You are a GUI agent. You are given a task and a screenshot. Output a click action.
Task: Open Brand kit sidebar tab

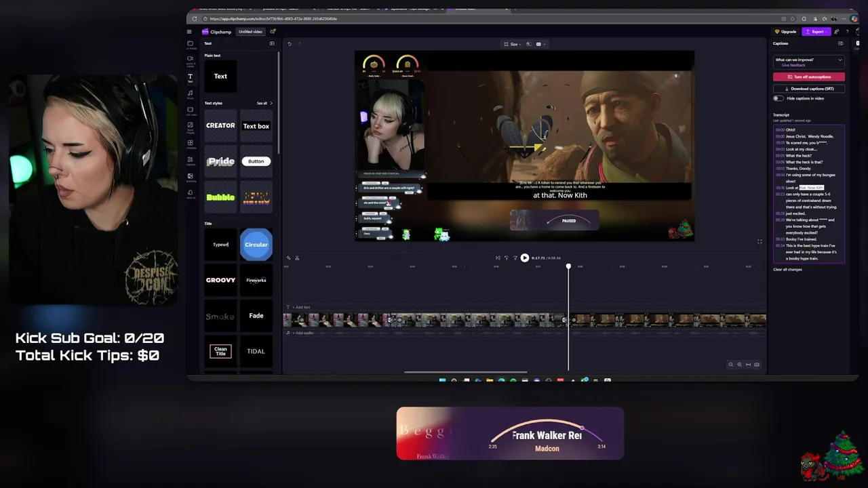click(191, 194)
